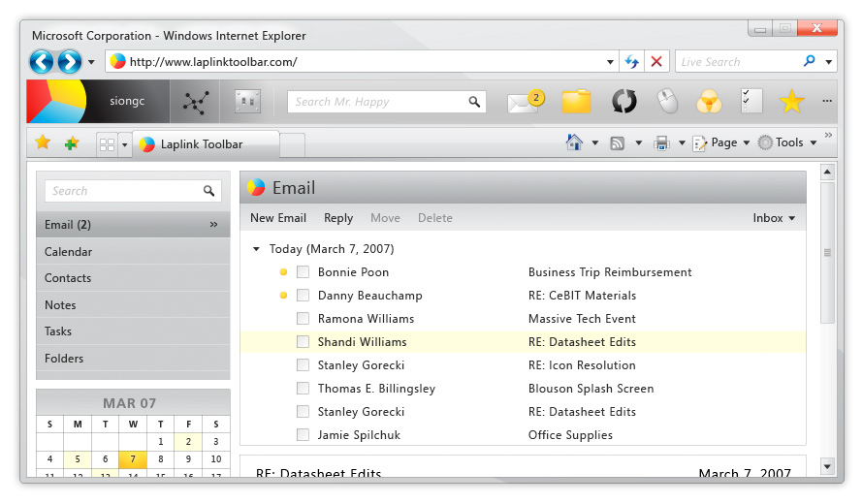Screen dimensions: 863x504
Task: Click the mouse remote control icon
Action: tap(666, 101)
